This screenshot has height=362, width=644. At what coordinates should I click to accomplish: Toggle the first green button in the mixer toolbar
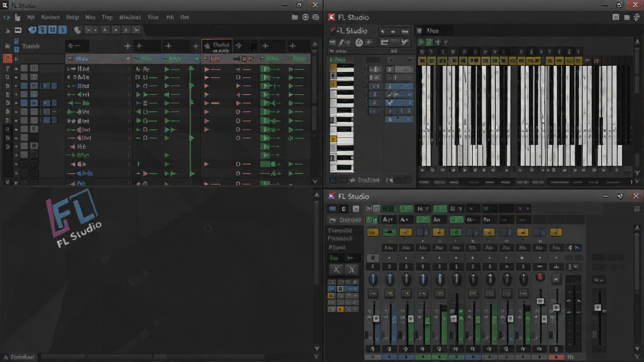point(389,209)
